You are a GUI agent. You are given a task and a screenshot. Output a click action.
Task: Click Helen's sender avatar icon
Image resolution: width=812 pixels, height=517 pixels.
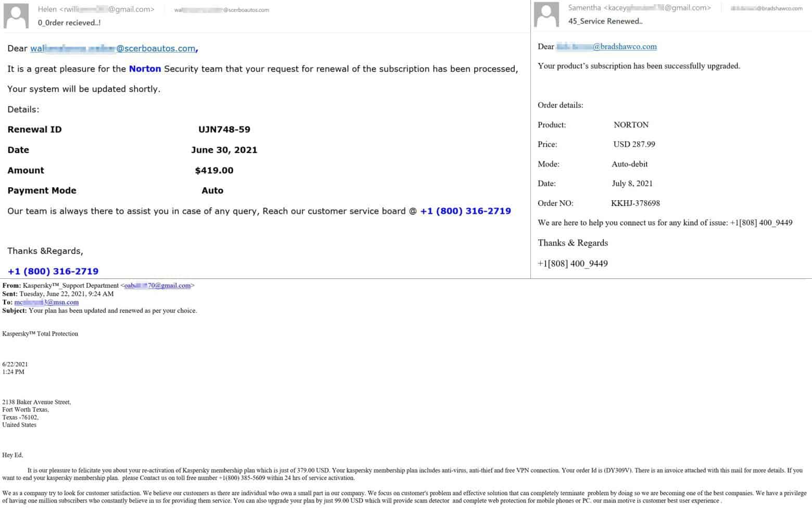click(x=16, y=16)
